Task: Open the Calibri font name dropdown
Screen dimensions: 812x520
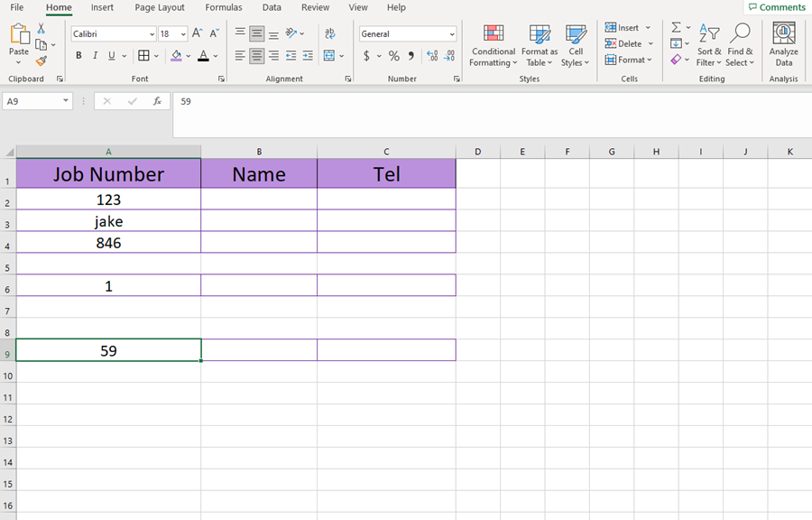Action: (152, 34)
